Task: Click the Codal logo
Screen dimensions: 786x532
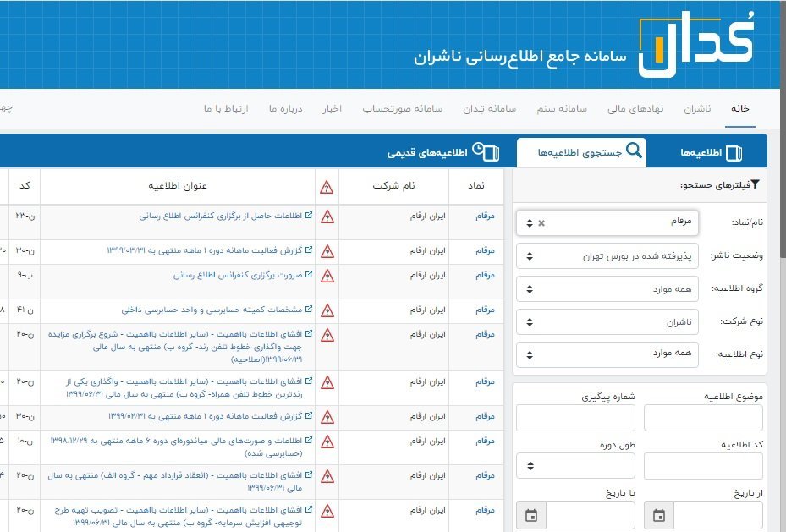Action: (695, 45)
